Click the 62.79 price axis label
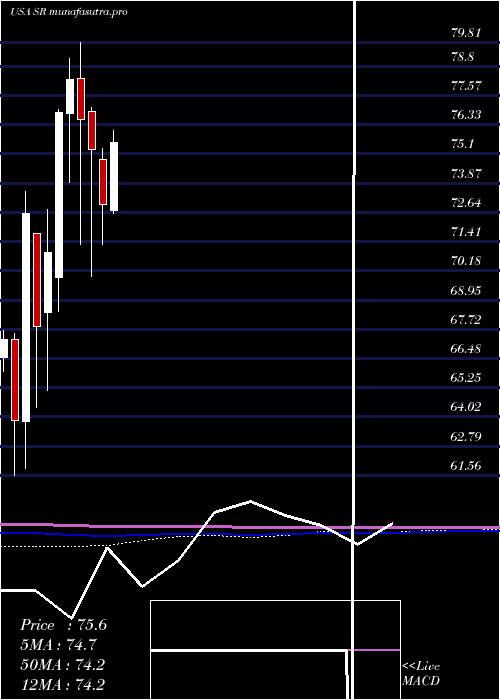Screen dimensions: 500x700 point(466,436)
